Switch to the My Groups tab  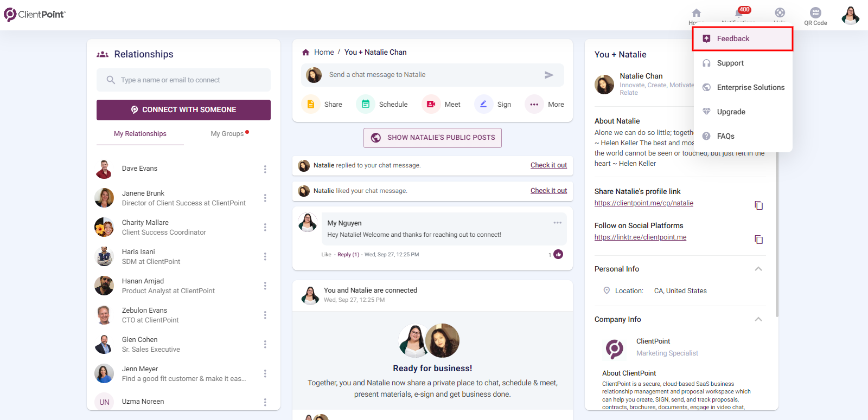point(227,134)
